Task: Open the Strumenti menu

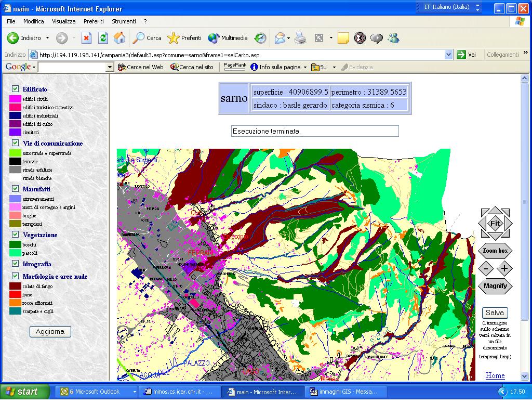Action: [124, 21]
